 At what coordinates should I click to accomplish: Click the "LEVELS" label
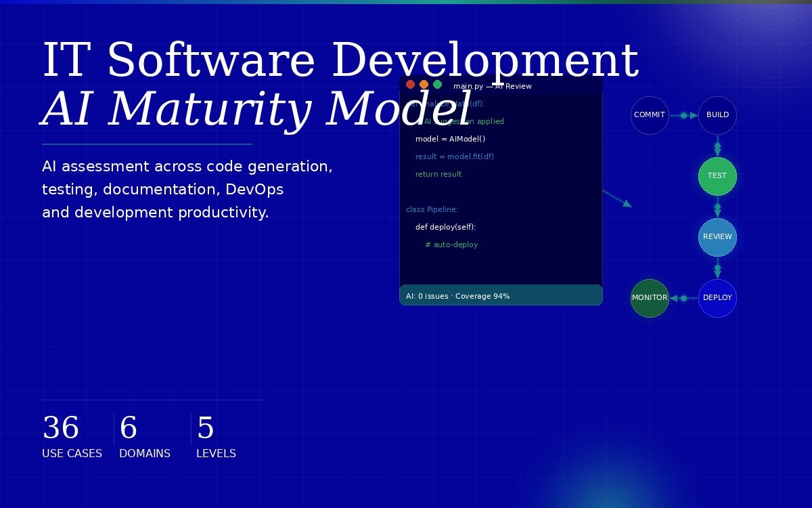pos(216,454)
